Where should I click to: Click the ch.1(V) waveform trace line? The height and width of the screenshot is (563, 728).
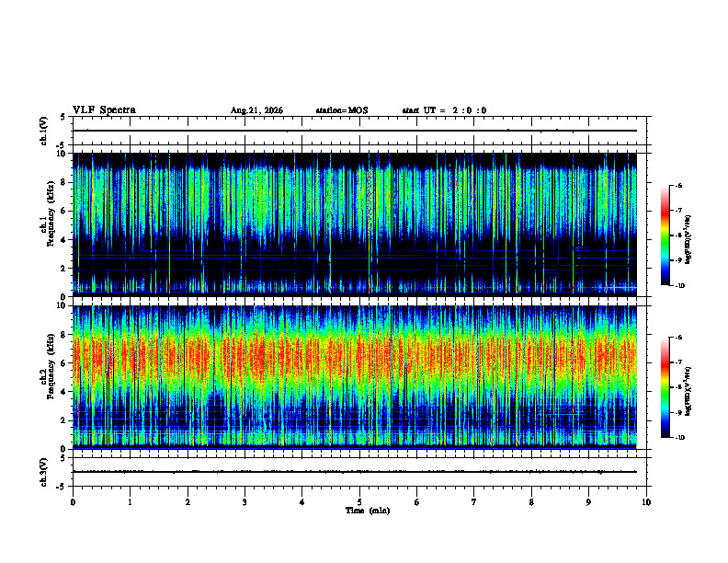click(355, 131)
